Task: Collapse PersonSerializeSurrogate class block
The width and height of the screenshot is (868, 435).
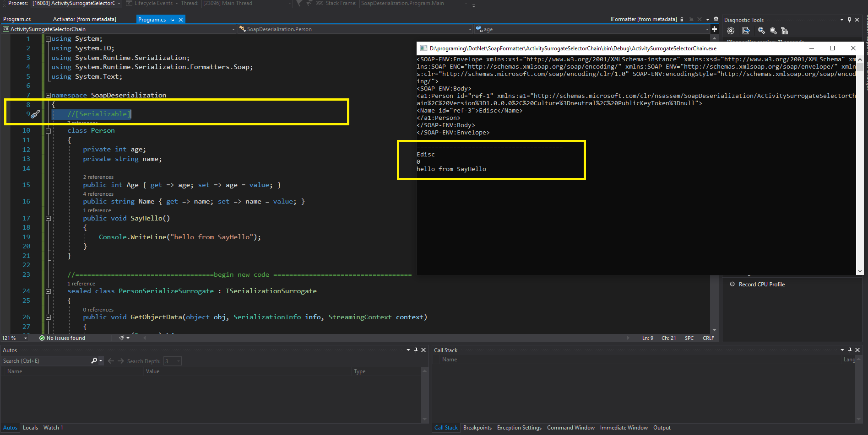Action: (x=48, y=291)
